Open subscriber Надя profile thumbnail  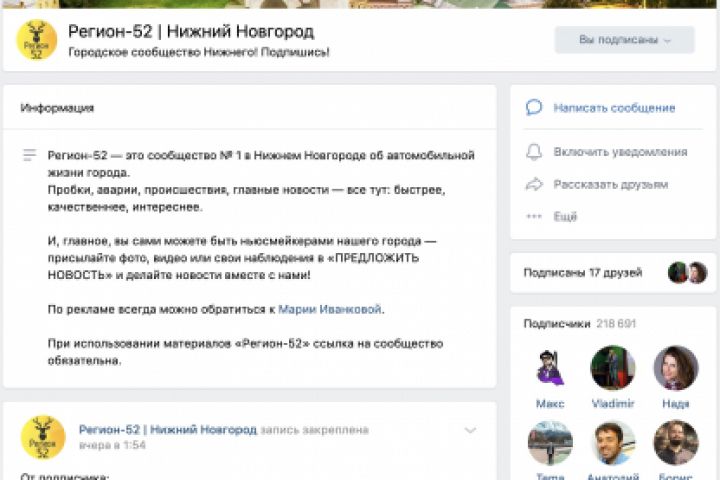coord(675,368)
